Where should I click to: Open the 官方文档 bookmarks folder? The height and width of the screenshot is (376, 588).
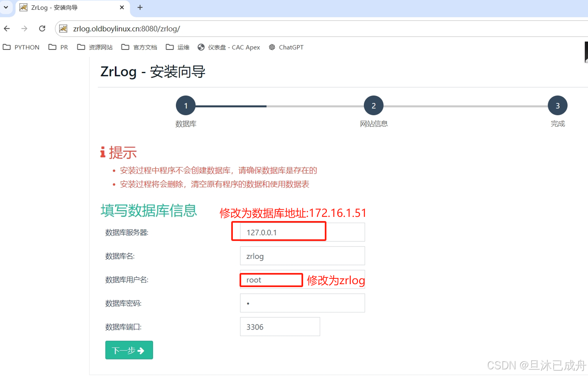139,47
